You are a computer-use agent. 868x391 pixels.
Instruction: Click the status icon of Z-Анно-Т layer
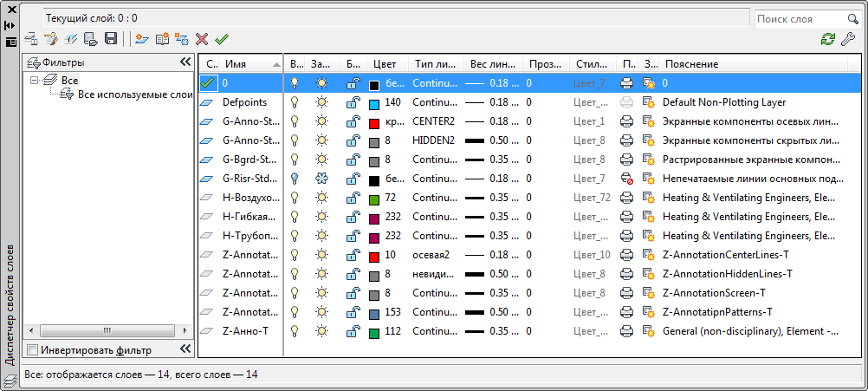click(206, 331)
